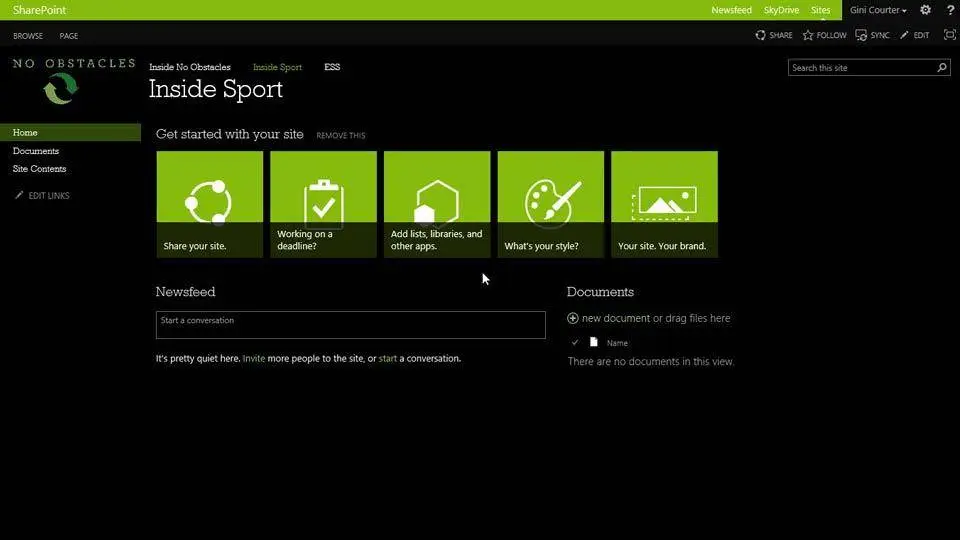The image size is (960, 540).
Task: Open the Working on a deadline tile
Action: [x=323, y=204]
